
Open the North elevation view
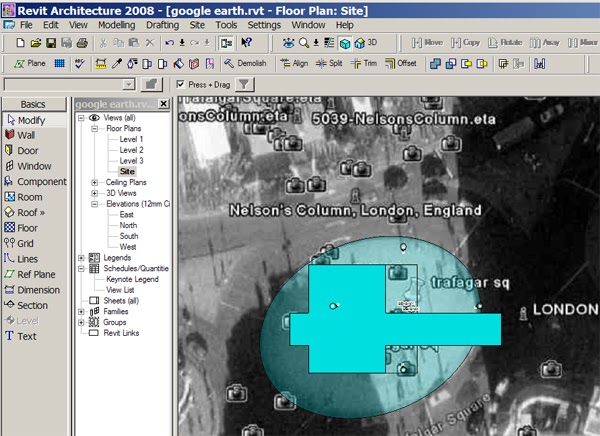(x=128, y=225)
